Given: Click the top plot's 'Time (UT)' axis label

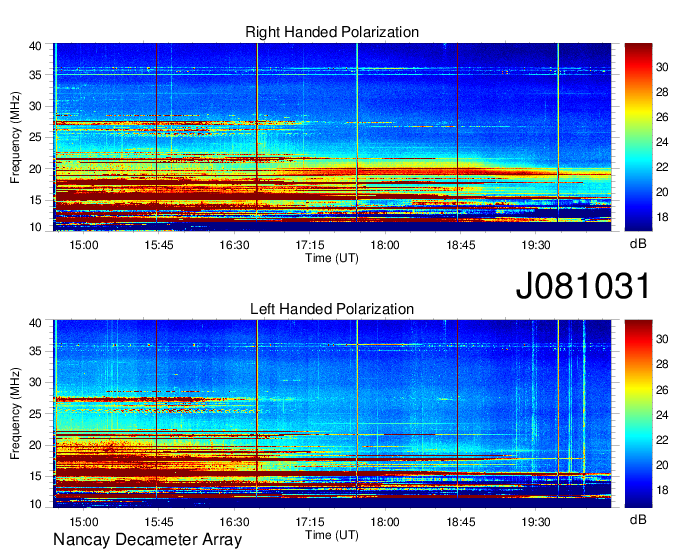Looking at the screenshot, I should [332, 258].
